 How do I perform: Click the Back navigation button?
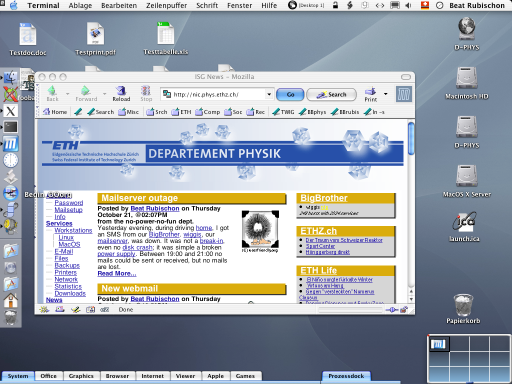pyautogui.click(x=52, y=94)
